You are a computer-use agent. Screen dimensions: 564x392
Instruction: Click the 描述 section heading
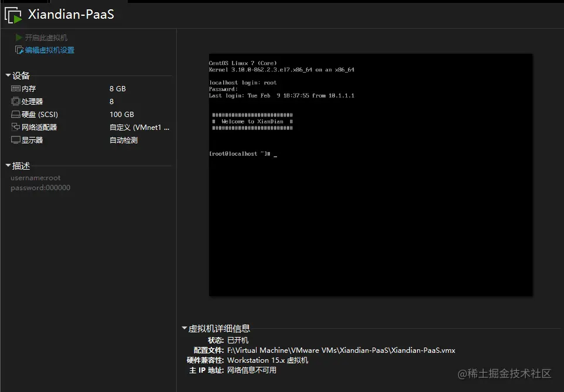[21, 166]
